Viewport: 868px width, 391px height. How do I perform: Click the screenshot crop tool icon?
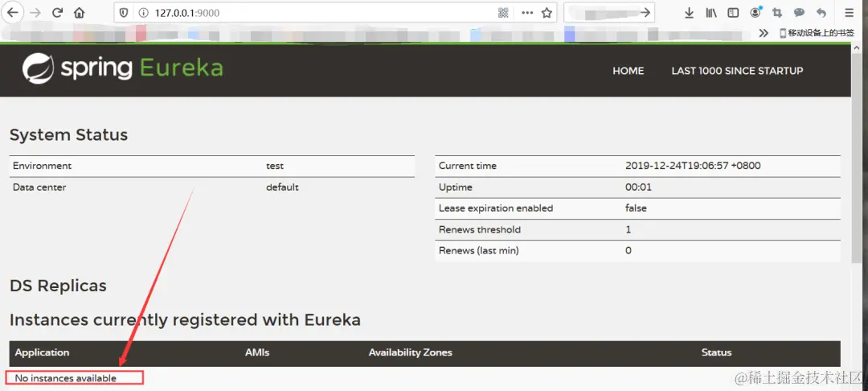tap(777, 13)
